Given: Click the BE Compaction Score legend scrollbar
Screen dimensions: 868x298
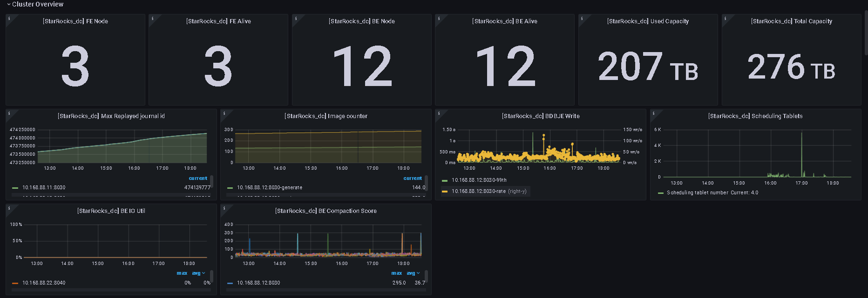Looking at the screenshot, I should (426, 277).
